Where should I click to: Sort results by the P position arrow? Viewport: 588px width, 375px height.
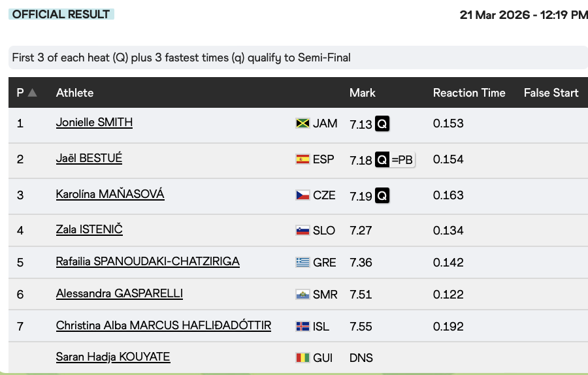[32, 93]
